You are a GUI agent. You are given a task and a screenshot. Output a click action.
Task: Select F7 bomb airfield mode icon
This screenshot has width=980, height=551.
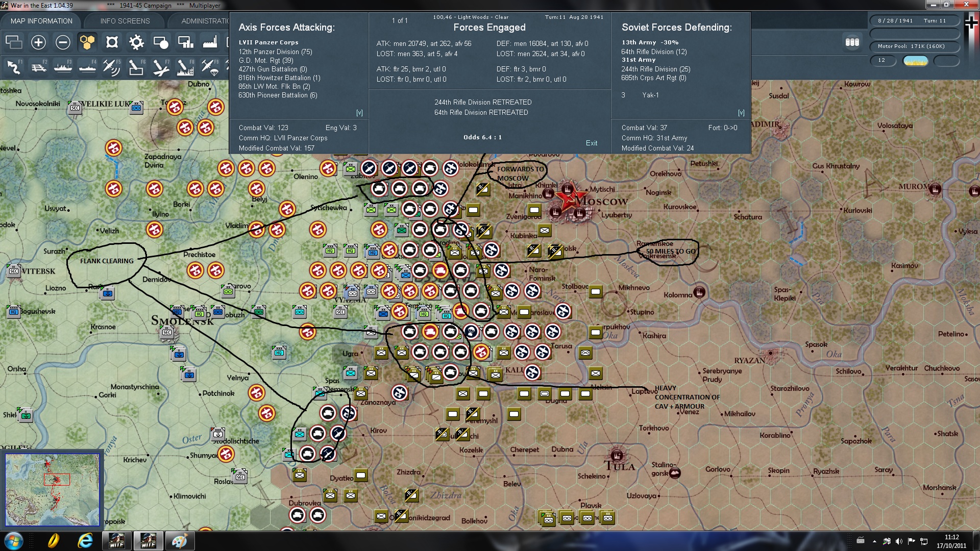click(161, 67)
